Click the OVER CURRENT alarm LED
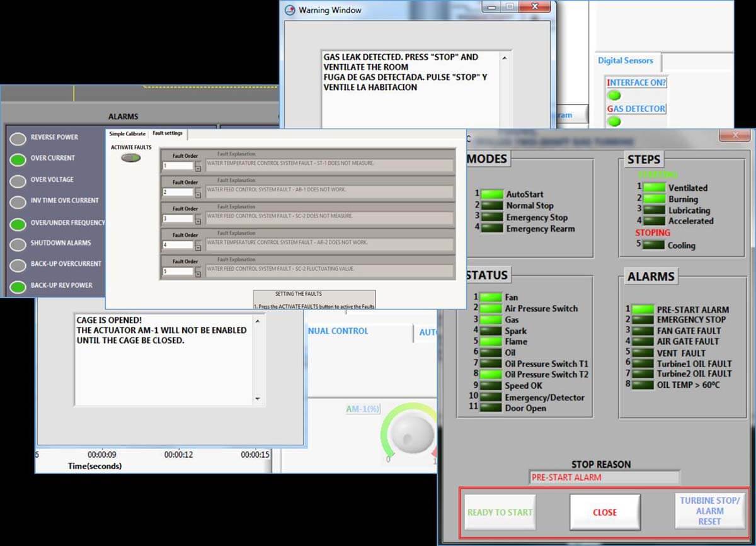 [18, 158]
